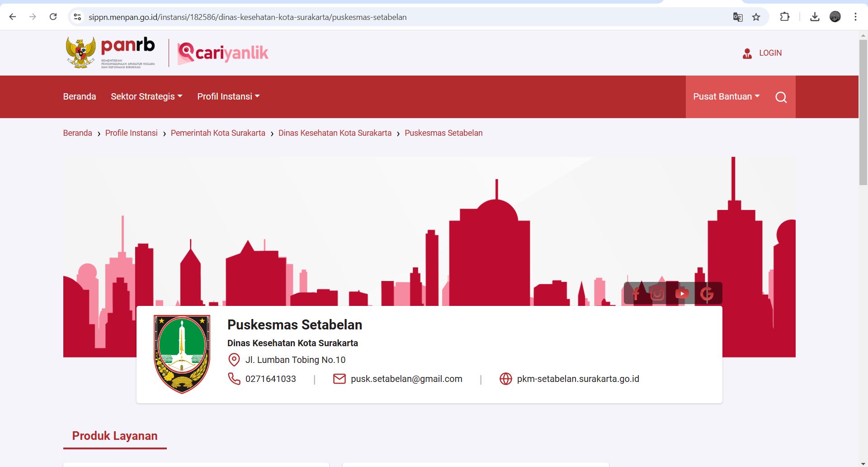Click the email envelope icon
The width and height of the screenshot is (868, 467).
[339, 379]
